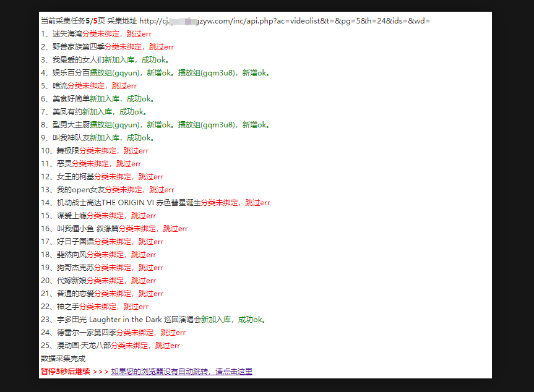Screen dimensions: 534x392
Task: Click the 数据采集完成 status line
Action: click(63, 359)
